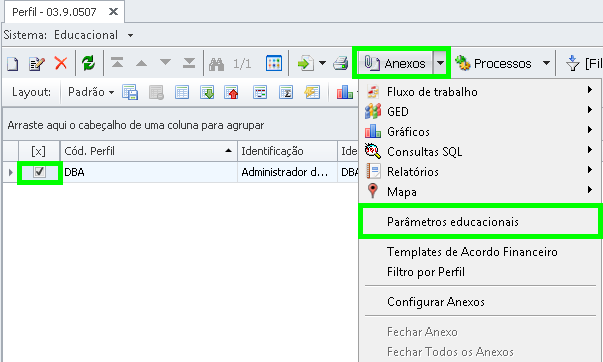Viewport: 603px width, 362px height.
Task: Open the Anexos dropdown arrow
Action: 441,63
